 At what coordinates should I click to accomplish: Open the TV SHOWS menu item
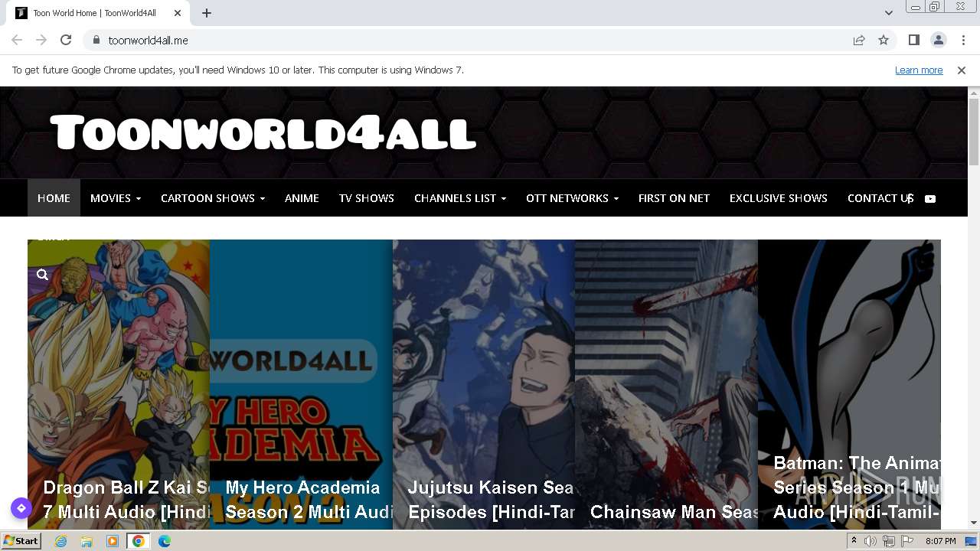pyautogui.click(x=367, y=198)
